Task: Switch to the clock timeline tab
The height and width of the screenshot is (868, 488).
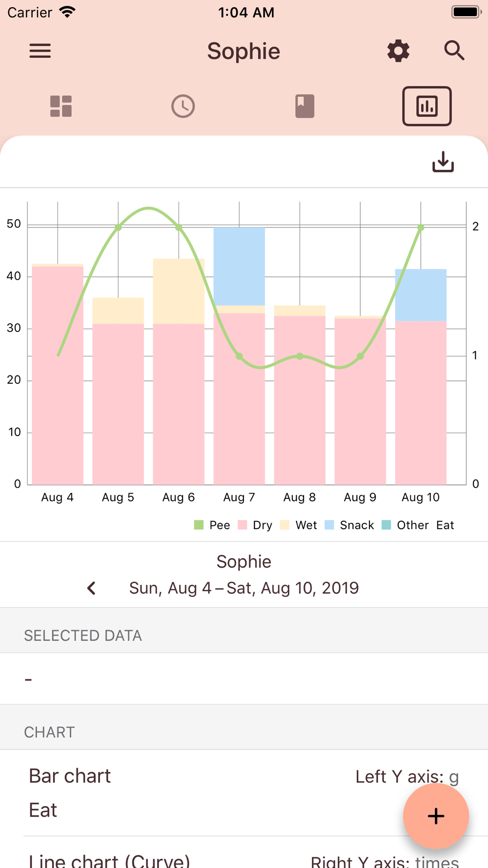Action: pyautogui.click(x=183, y=106)
